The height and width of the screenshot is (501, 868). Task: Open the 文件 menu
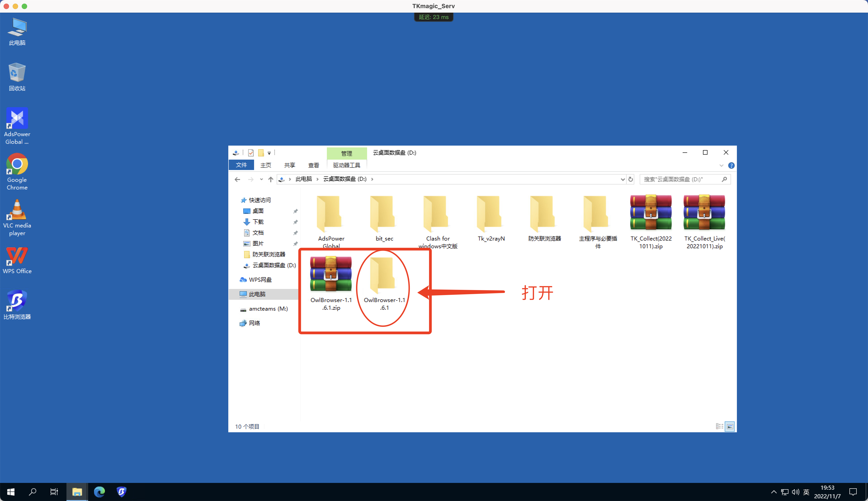[x=241, y=165]
